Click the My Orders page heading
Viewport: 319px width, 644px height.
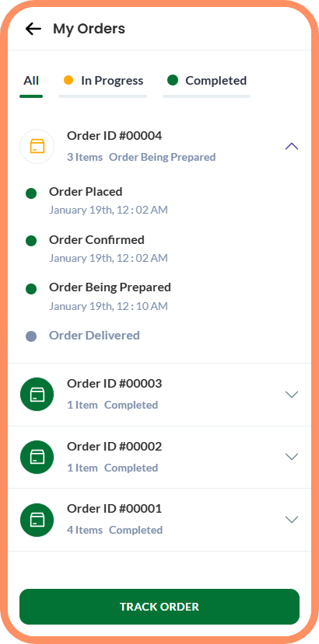[x=89, y=29]
